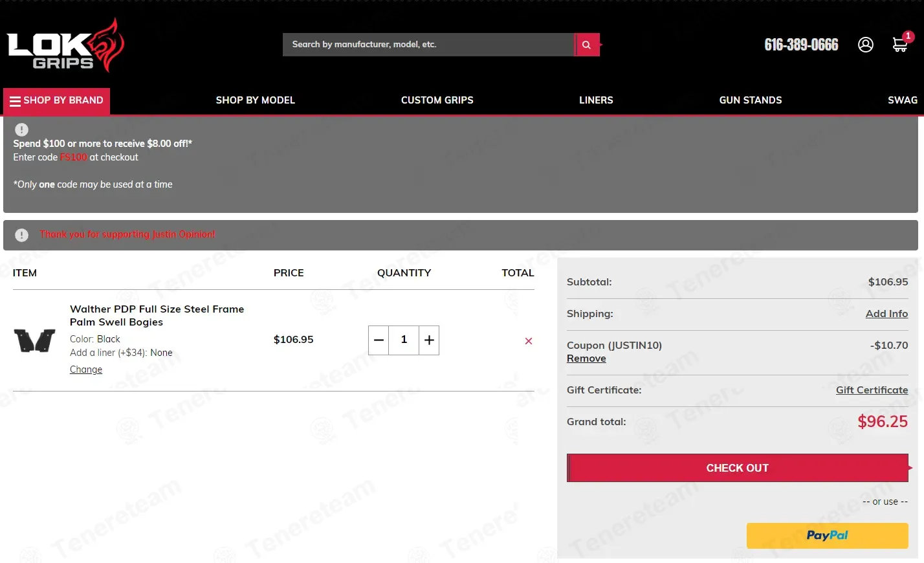The height and width of the screenshot is (563, 924).
Task: Click the grip product thumbnail image
Action: tap(35, 340)
